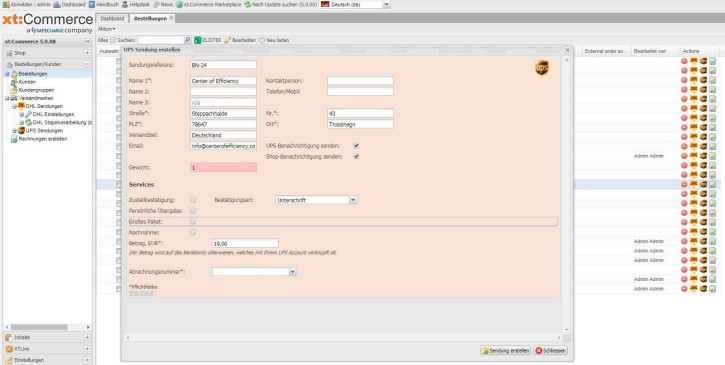
Task: Click the Schliessen button
Action: 551,351
